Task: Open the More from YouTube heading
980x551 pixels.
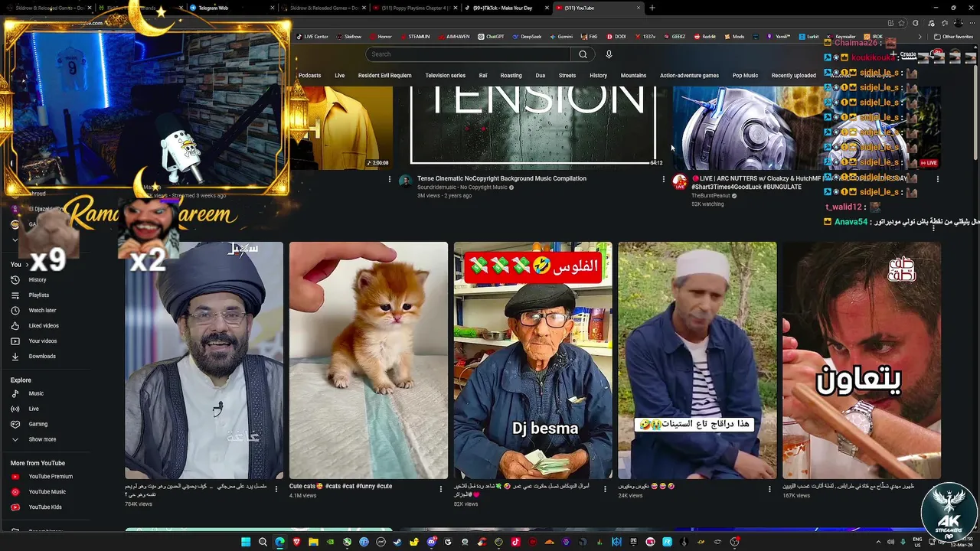Action: [38, 463]
